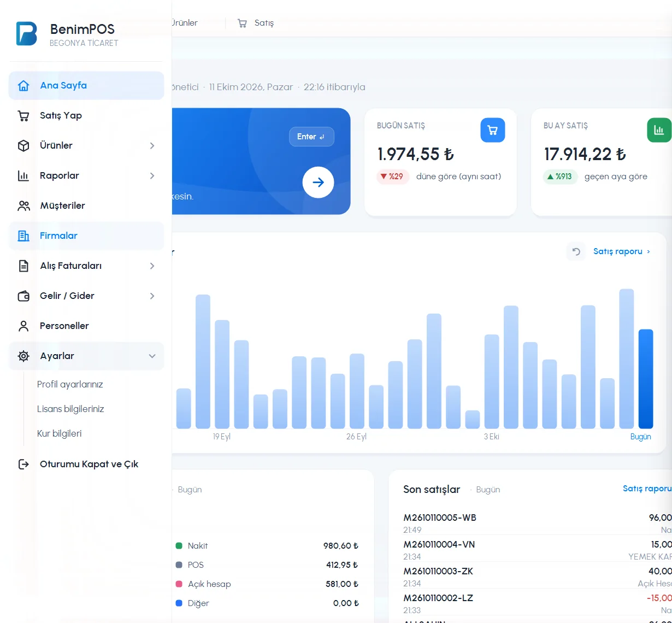Click the dark blue Bugün chart bar
Screen dimensions: 672x623
[x=646, y=379]
